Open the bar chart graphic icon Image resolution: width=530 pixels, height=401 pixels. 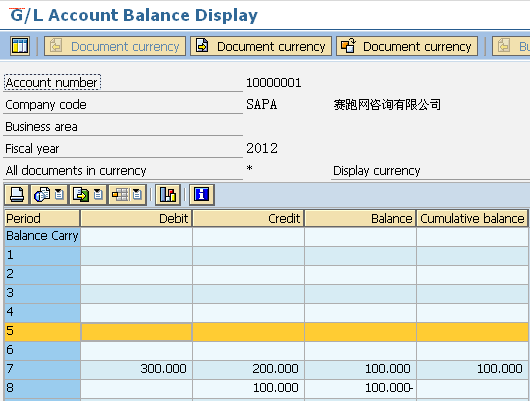[168, 194]
